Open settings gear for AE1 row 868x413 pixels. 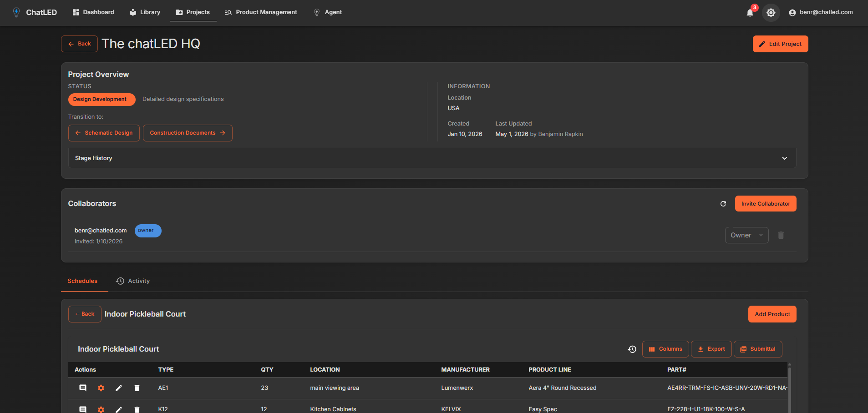[101, 388]
